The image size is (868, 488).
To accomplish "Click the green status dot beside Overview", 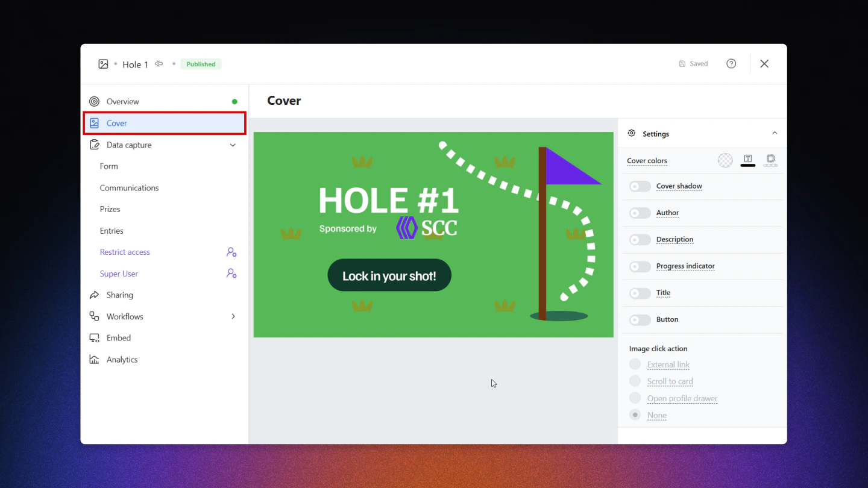I will (234, 102).
